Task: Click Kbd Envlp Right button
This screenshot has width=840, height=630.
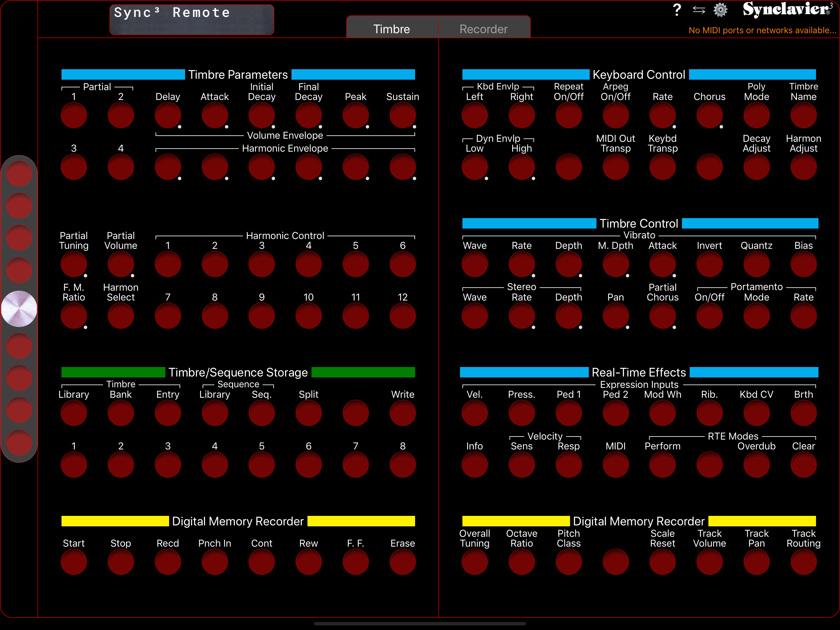Action: 522,116
